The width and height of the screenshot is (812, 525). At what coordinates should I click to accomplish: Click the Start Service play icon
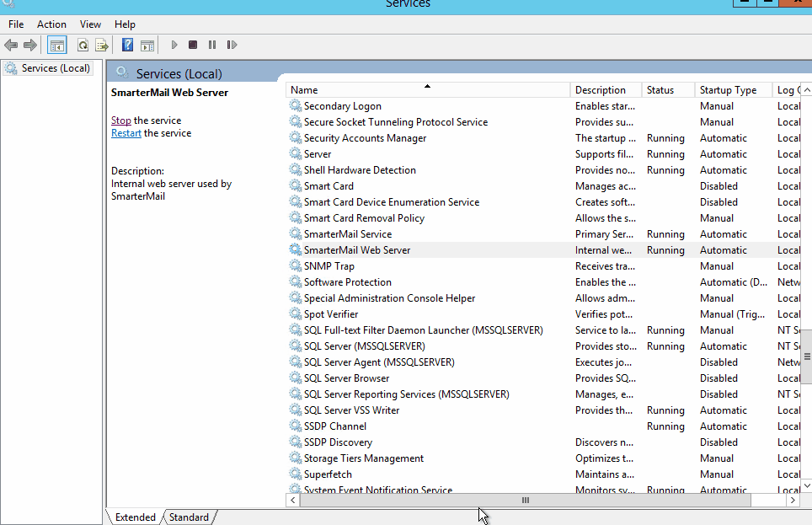pyautogui.click(x=174, y=46)
